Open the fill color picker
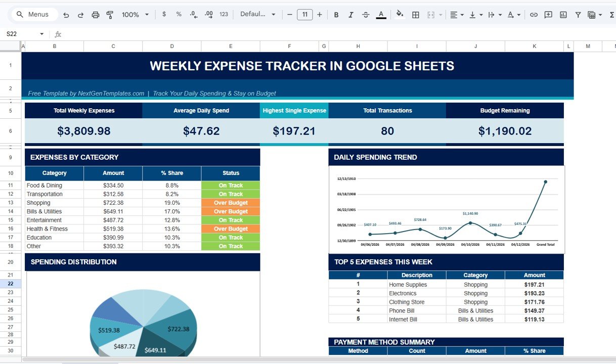This screenshot has width=616, height=364. tap(400, 15)
